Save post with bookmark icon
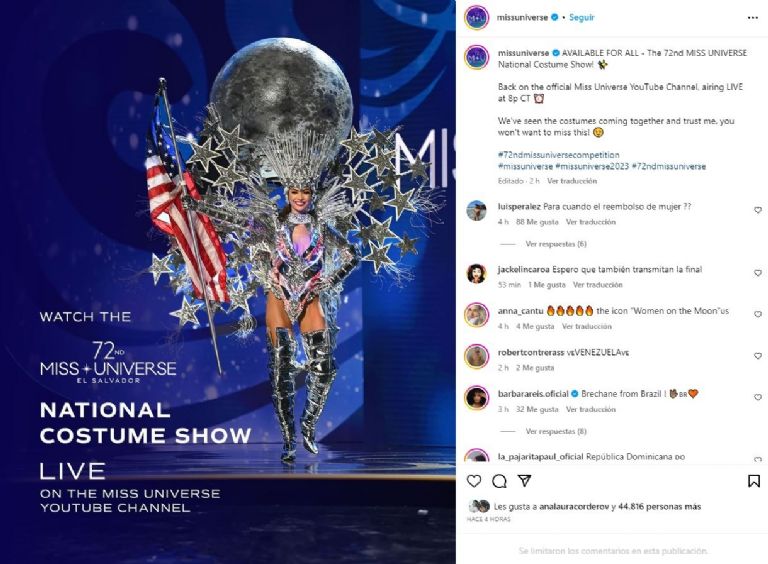This screenshot has height=564, width=768. point(754,481)
